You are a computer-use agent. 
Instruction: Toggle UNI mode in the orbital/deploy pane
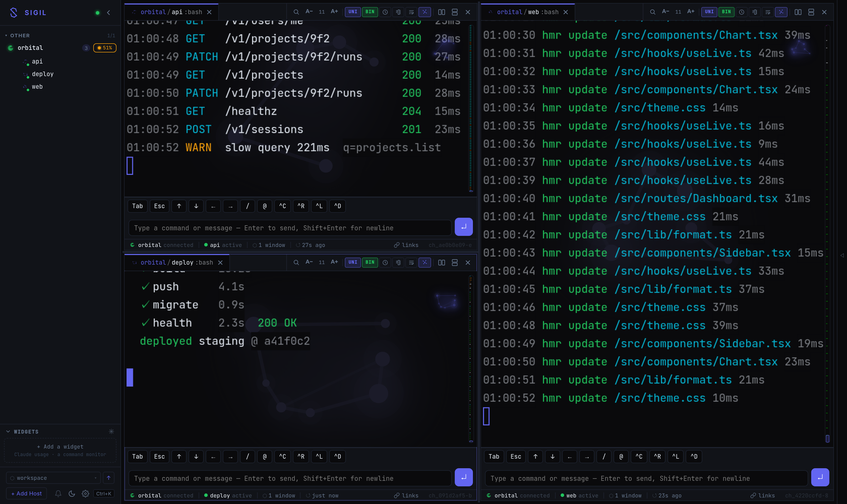click(x=353, y=263)
